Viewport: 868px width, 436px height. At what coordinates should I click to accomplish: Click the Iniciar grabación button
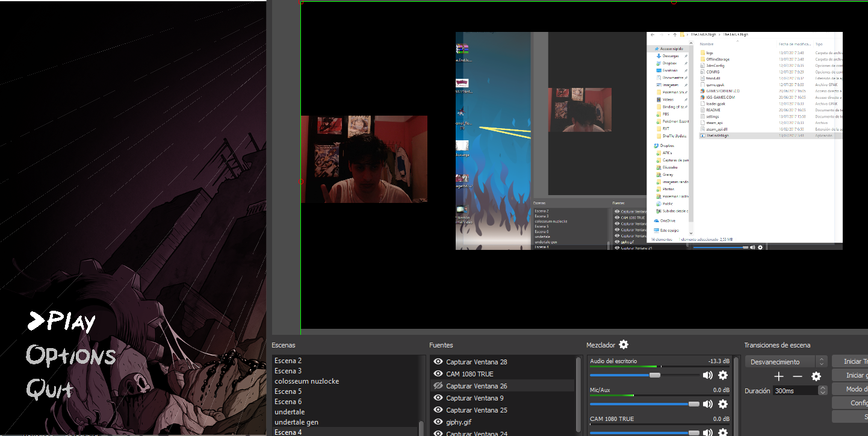pyautogui.click(x=850, y=375)
